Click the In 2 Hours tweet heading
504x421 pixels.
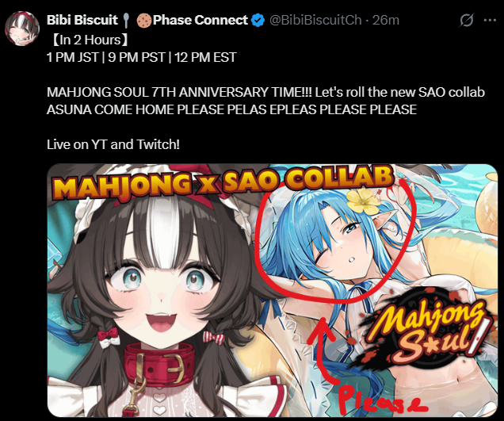coord(90,40)
